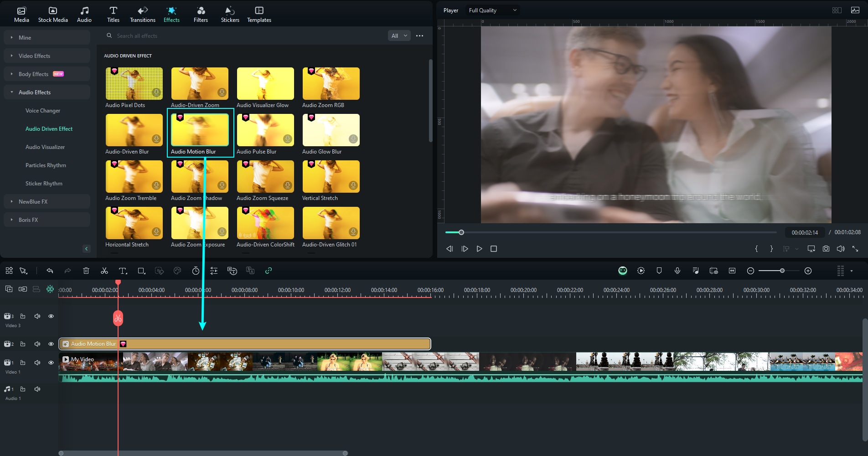The height and width of the screenshot is (456, 868).
Task: Open the All filter dropdown
Action: point(399,36)
